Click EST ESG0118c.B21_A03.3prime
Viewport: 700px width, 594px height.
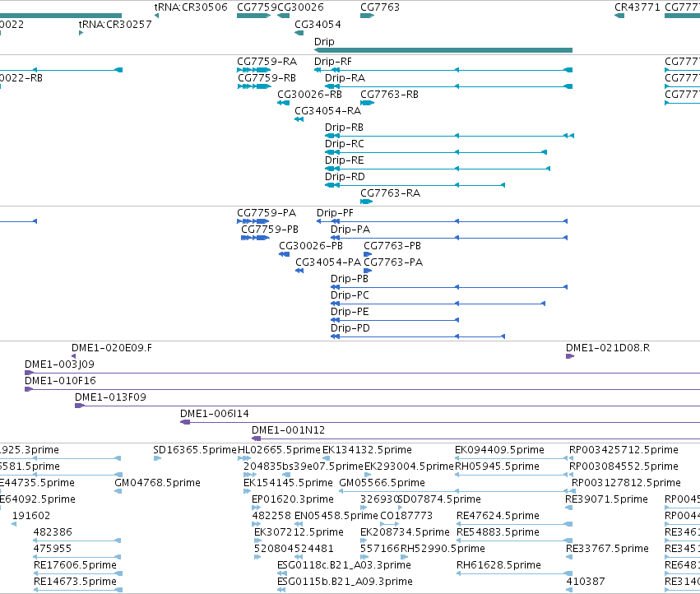coord(344,565)
